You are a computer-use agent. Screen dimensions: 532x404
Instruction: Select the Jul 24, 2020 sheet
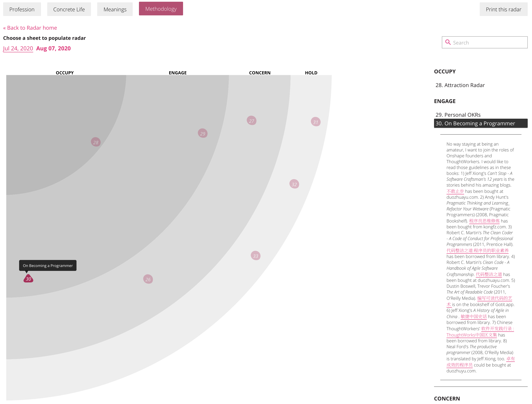point(18,48)
